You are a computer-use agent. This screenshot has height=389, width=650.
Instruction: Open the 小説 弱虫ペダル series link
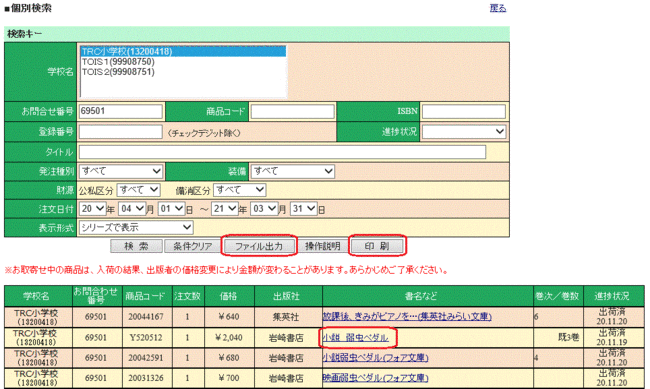tap(356, 338)
